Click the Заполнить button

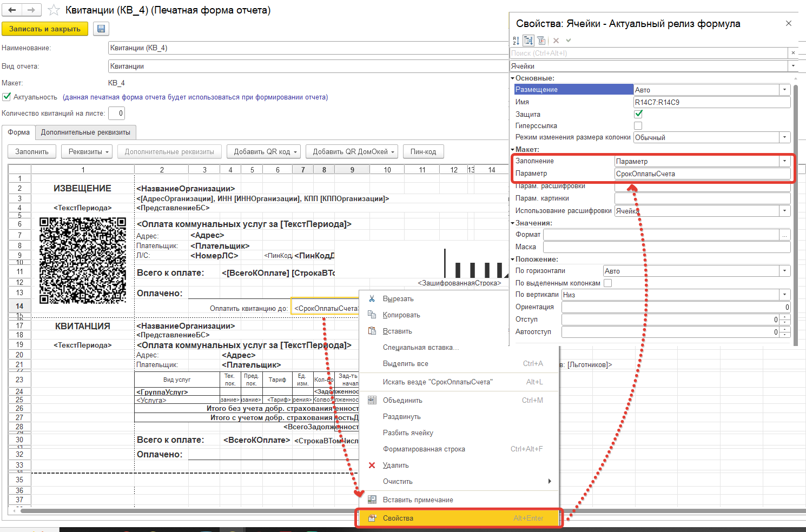coord(32,152)
